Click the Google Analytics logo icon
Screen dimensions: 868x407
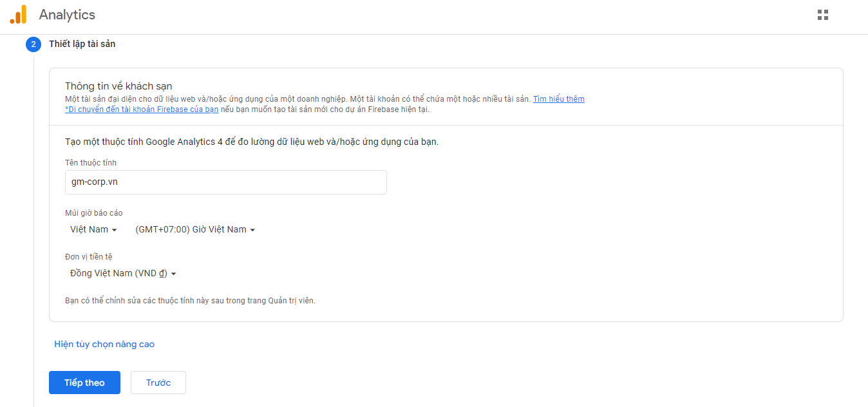coord(19,15)
